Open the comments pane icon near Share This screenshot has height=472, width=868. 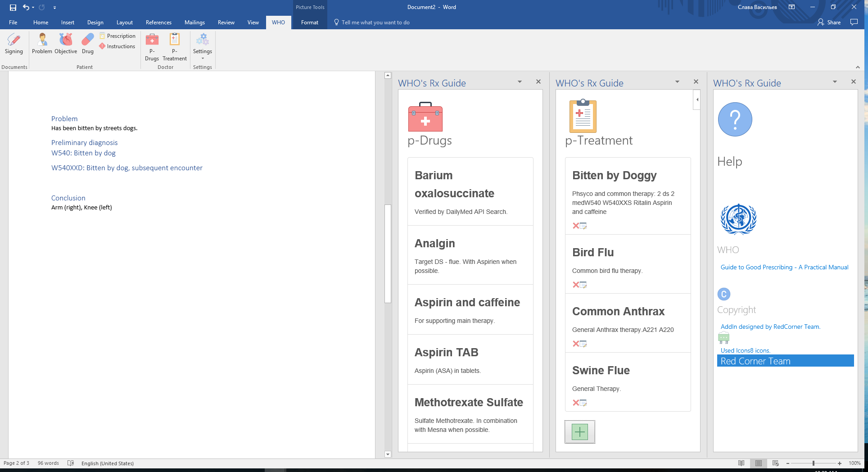854,22
